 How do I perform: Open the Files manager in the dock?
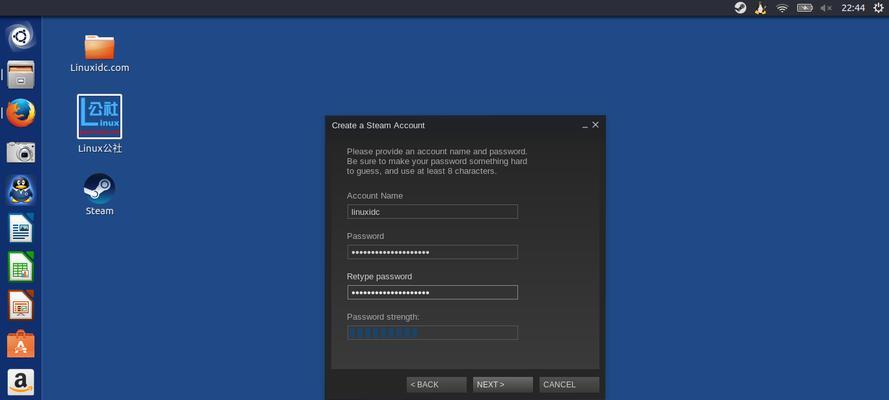21,75
